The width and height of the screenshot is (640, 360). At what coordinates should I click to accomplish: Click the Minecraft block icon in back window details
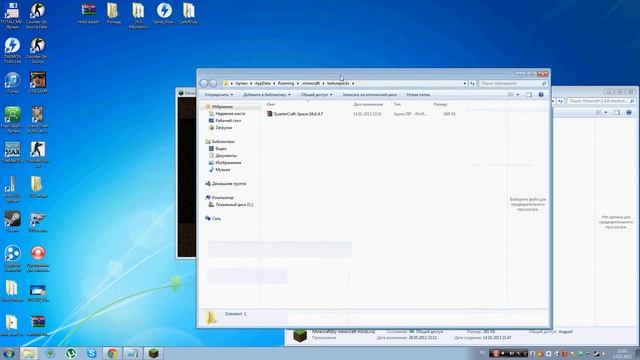[300, 336]
